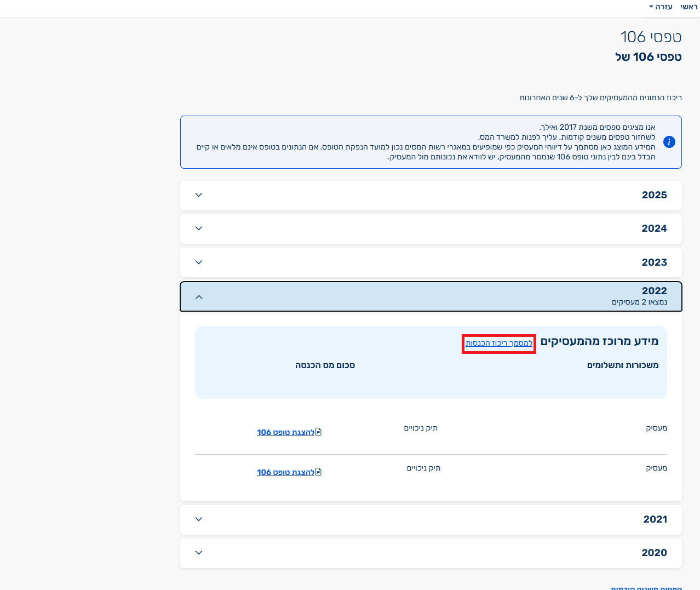Image resolution: width=700 pixels, height=590 pixels.
Task: Click the מידע מרוכז מהמעסיקים heading
Action: click(599, 341)
